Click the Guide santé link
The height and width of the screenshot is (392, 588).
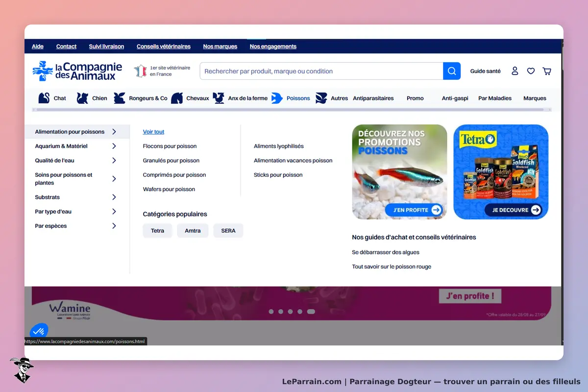point(486,71)
